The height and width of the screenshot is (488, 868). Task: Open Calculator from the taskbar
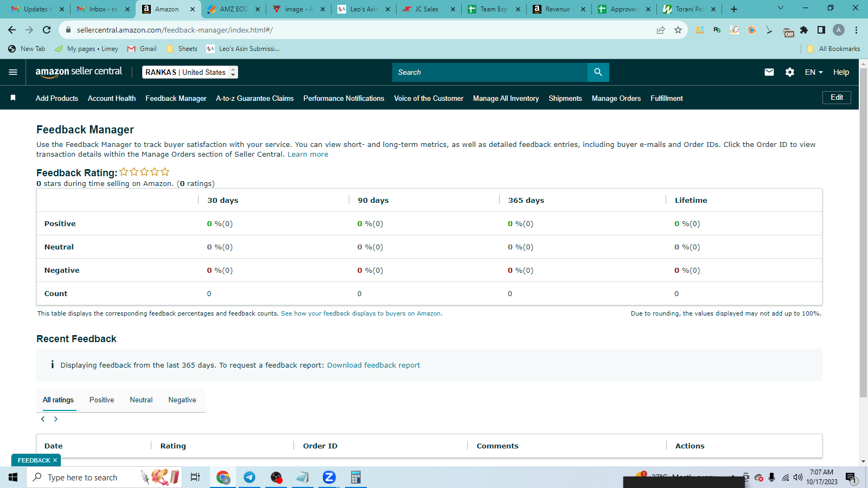point(355,477)
